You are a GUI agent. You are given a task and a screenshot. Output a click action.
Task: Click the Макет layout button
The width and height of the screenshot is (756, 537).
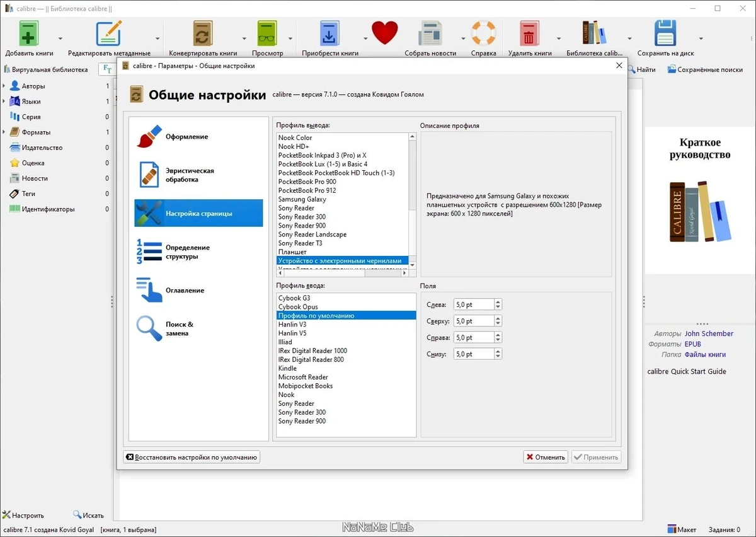[x=682, y=529]
